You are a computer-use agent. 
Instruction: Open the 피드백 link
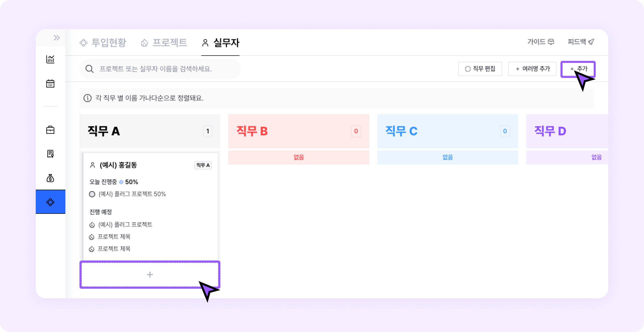coord(581,42)
